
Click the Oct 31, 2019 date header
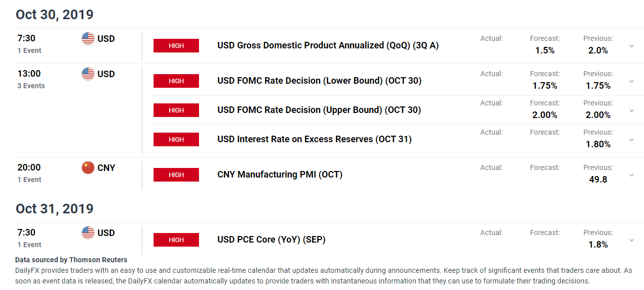click(x=54, y=209)
